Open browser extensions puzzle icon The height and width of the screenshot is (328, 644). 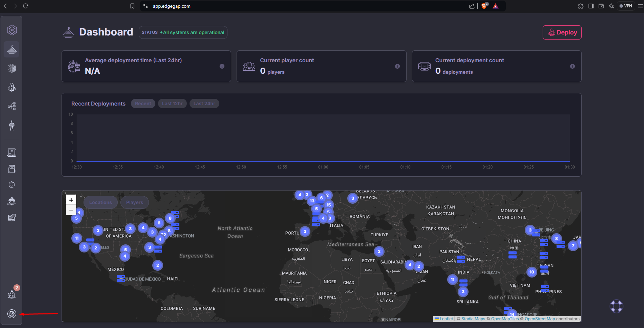581,6
